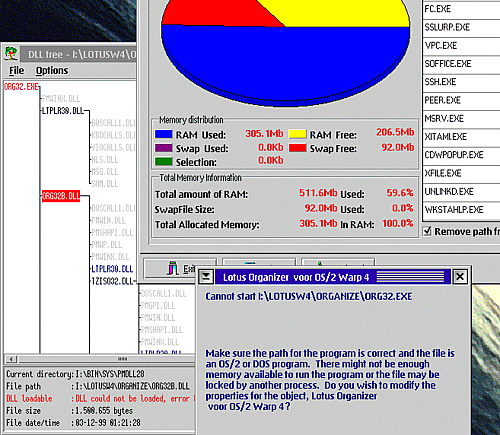Screen dimensions: 500x435
Task: Select highlighted ORG32B.DLL tree node
Action: click(x=61, y=196)
